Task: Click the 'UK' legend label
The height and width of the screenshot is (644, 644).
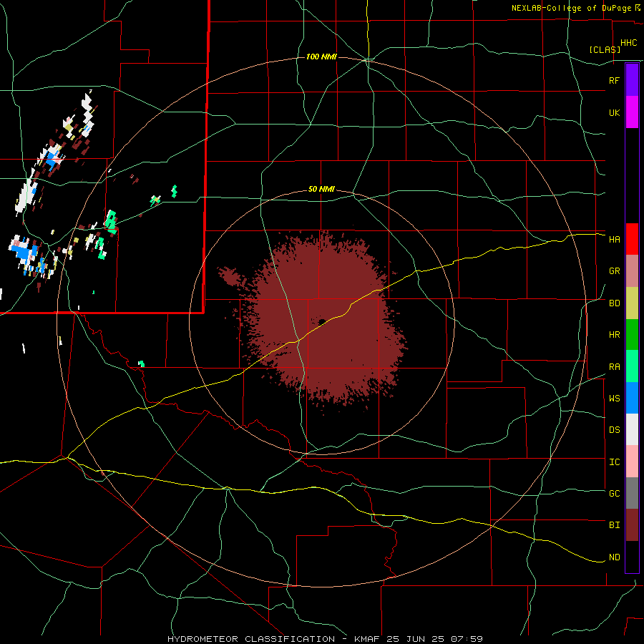Action: 614,112
